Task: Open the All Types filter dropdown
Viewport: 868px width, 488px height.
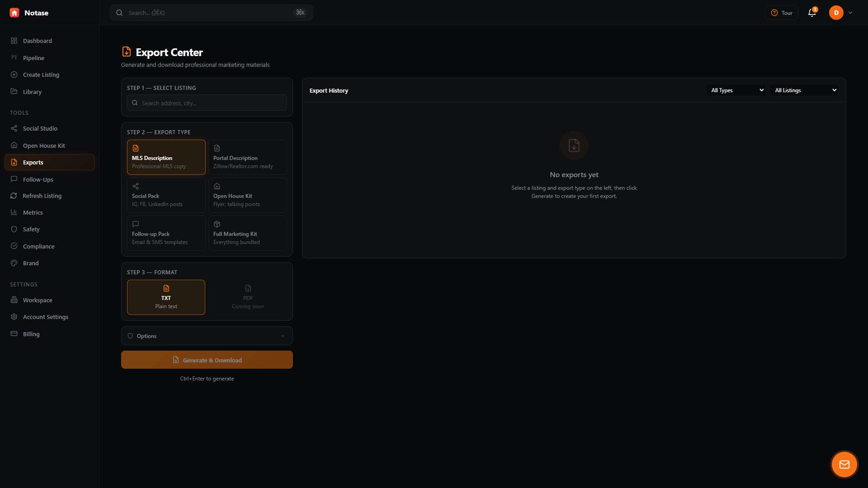Action: 737,90
